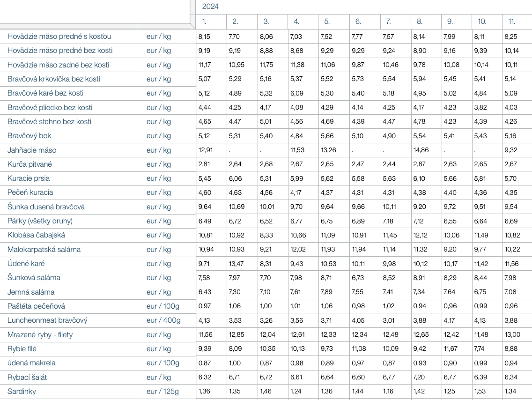Image resolution: width=532 pixels, height=400 pixels.
Task: Click the Šunka dusená bravčová label
Action: (x=46, y=207)
